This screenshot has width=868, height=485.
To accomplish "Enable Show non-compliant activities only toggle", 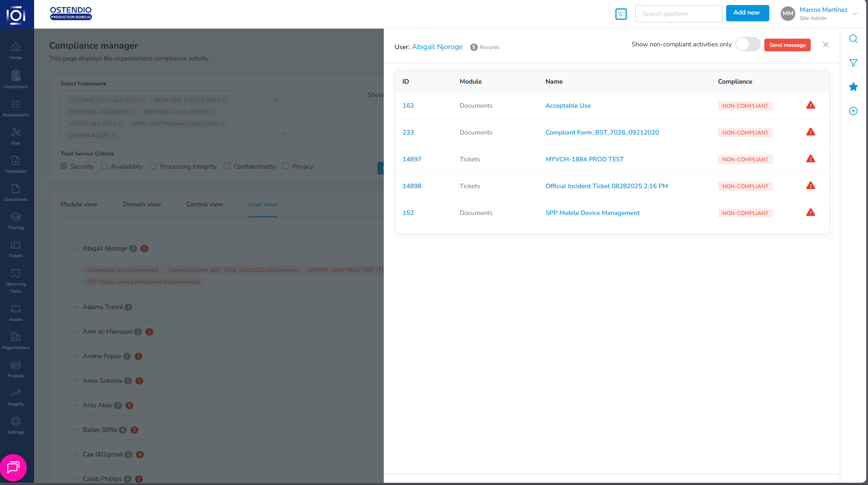I will point(748,45).
